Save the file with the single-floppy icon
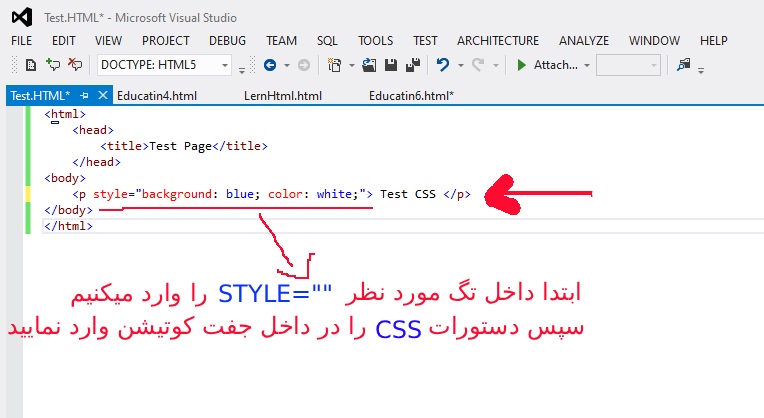Viewport: 764px width, 418px height. pyautogui.click(x=390, y=65)
